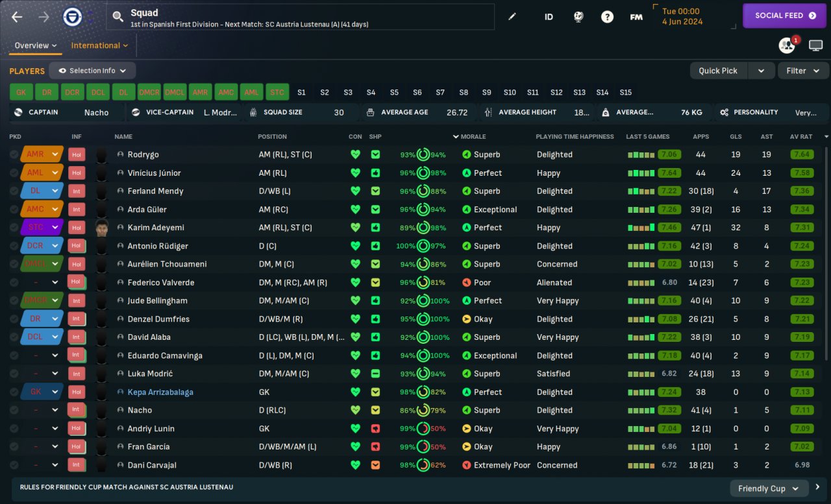The height and width of the screenshot is (504, 831).
Task: Click Dani Carvajal's Extremely Poor morale icon
Action: pos(466,465)
